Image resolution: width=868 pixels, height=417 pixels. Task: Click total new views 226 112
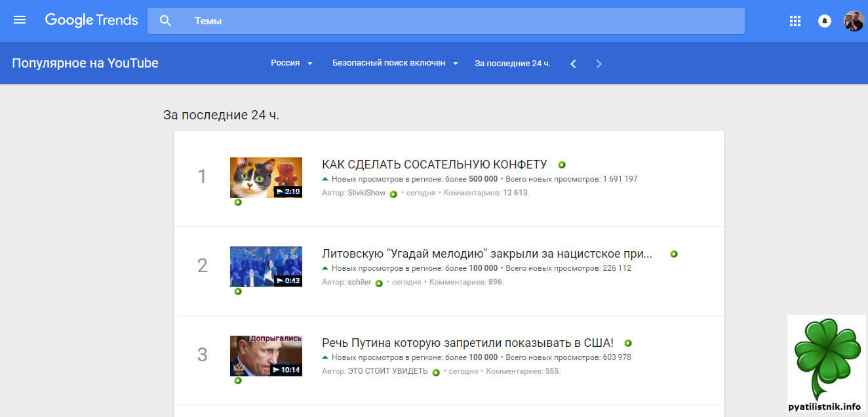pyautogui.click(x=617, y=268)
